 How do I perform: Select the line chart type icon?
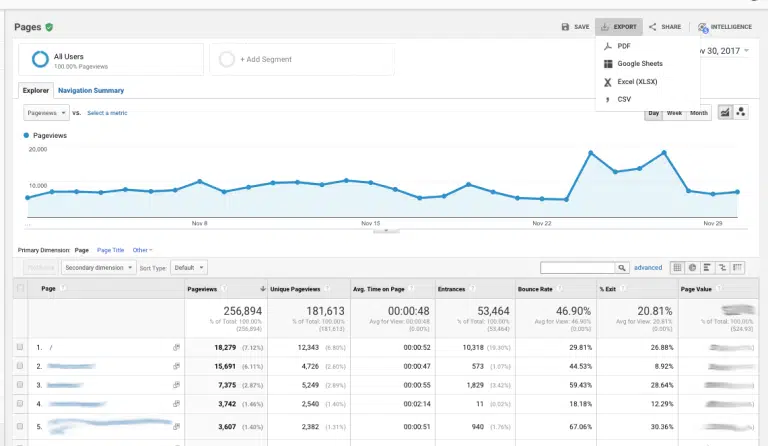(725, 112)
